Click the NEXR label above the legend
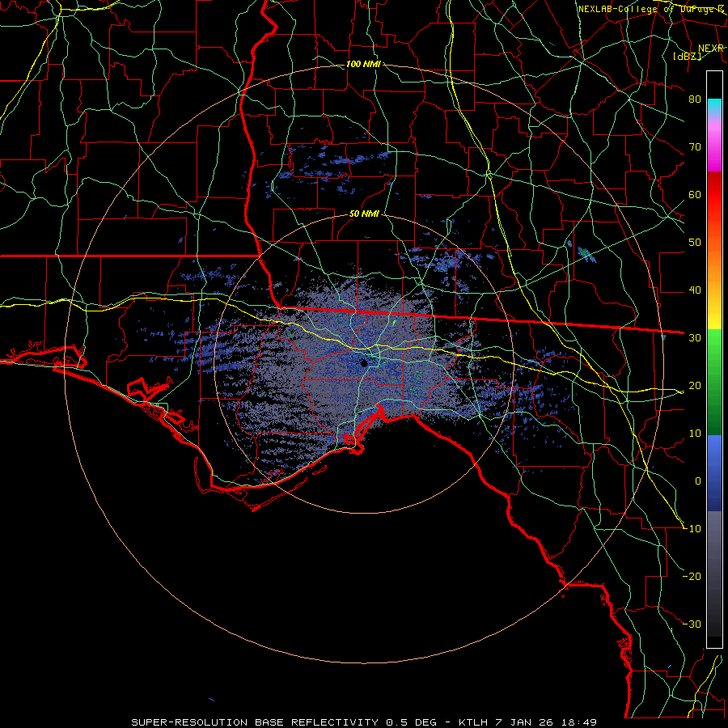This screenshot has width=728, height=728. (x=711, y=49)
